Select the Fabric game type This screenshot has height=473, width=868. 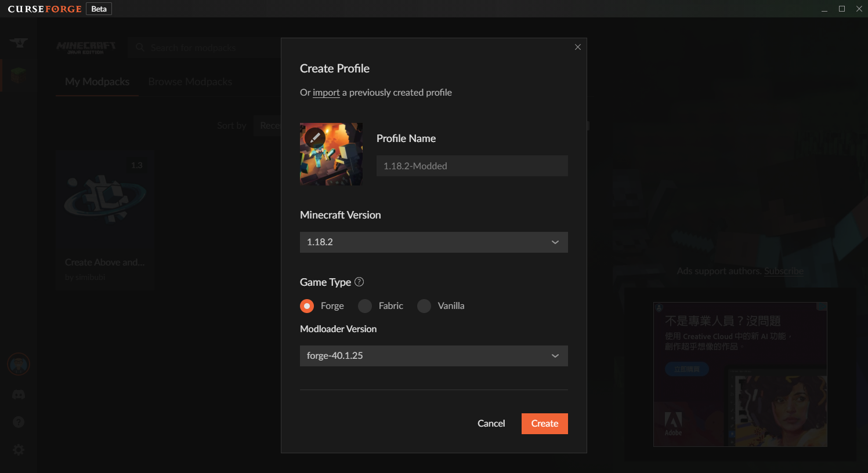[x=365, y=305]
